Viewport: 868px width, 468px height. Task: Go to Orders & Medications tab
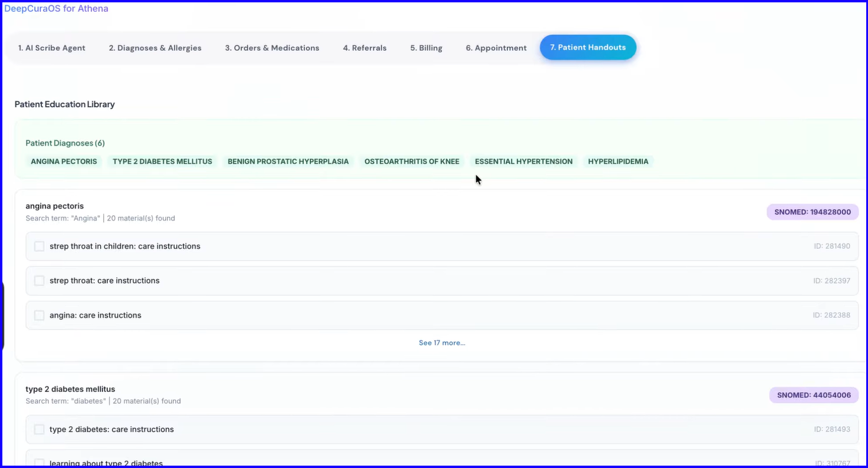tap(272, 48)
